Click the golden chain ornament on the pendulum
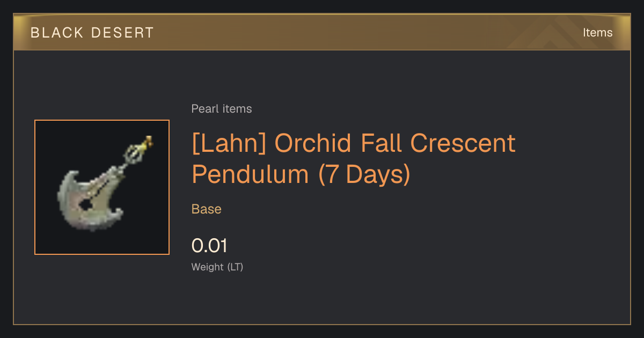The image size is (644, 338). pos(140,151)
